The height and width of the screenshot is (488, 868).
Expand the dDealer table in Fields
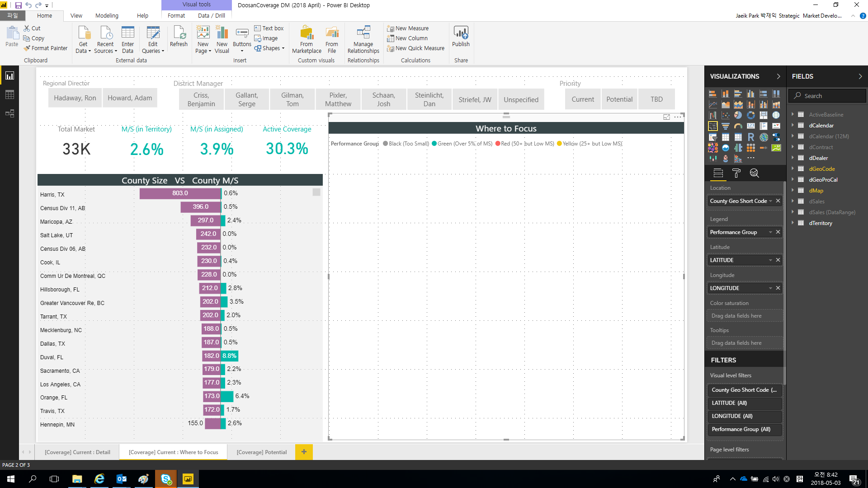tap(793, 158)
